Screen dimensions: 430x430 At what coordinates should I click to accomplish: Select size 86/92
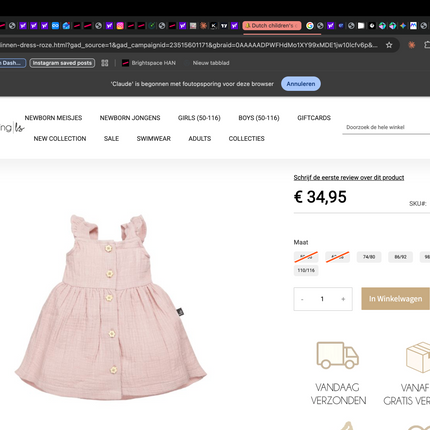coord(400,257)
